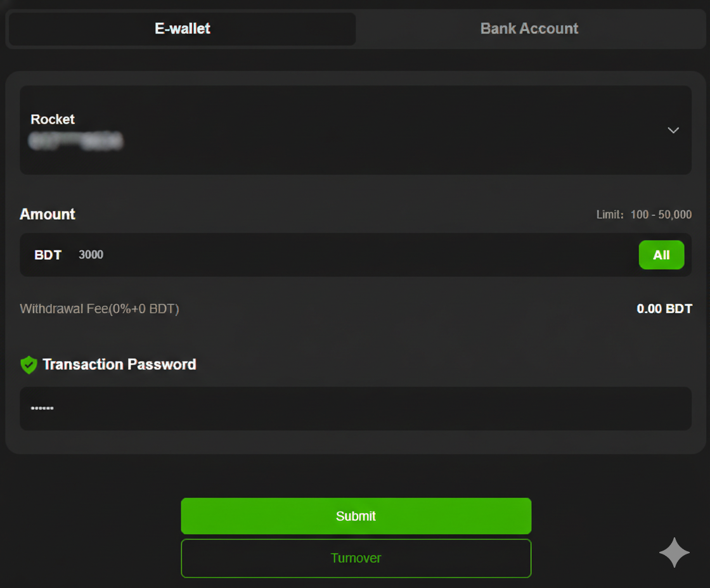
Task: Click the All button to withdraw maximum amount
Action: 661,255
